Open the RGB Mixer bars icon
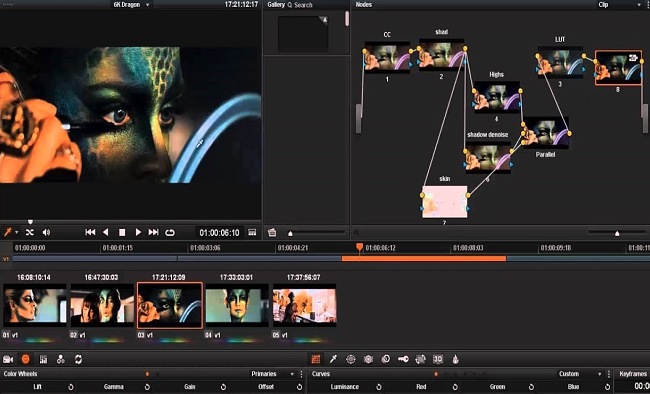650x394 pixels. (43, 359)
